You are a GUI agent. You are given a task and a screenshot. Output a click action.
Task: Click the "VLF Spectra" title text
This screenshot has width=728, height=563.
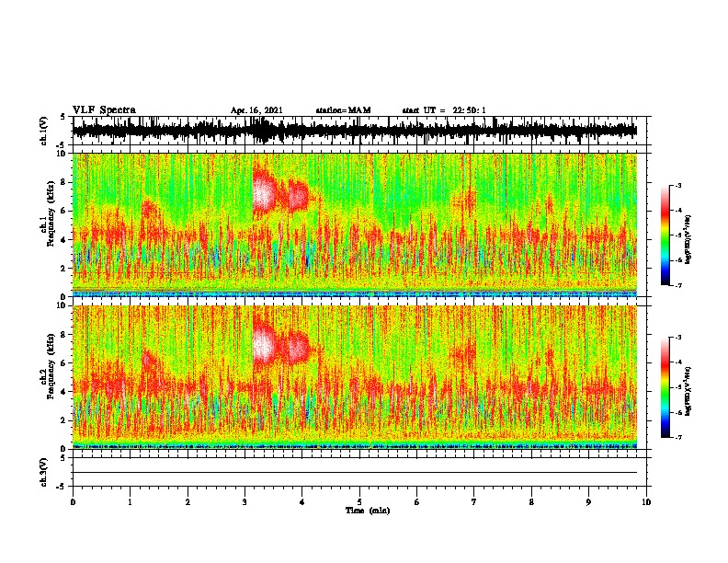click(x=104, y=110)
